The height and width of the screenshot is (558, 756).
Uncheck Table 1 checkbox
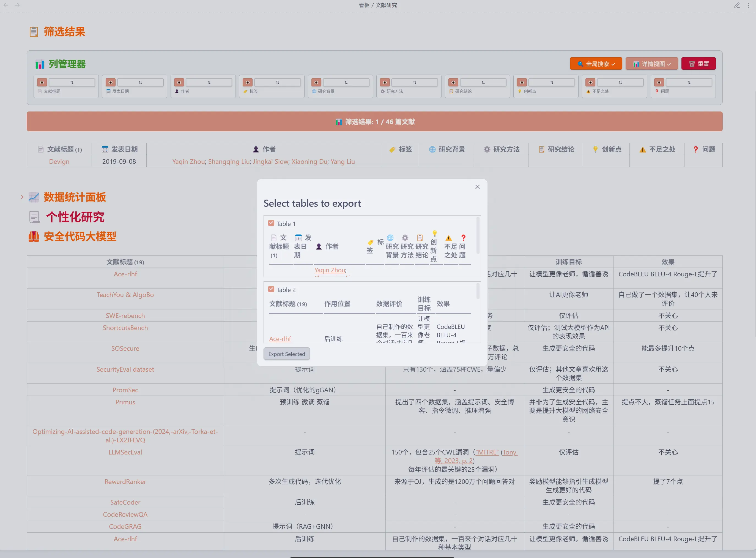(271, 223)
